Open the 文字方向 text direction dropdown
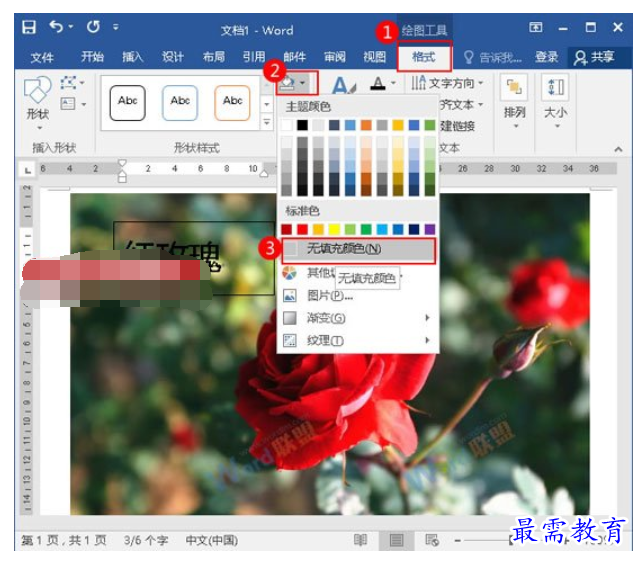The width and height of the screenshot is (634, 562). pos(447,83)
